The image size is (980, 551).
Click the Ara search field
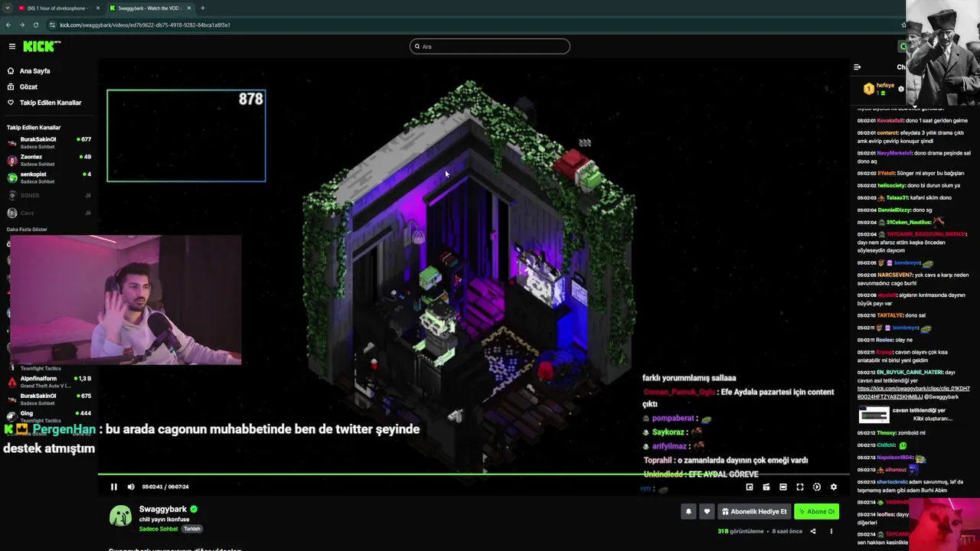[x=490, y=47]
